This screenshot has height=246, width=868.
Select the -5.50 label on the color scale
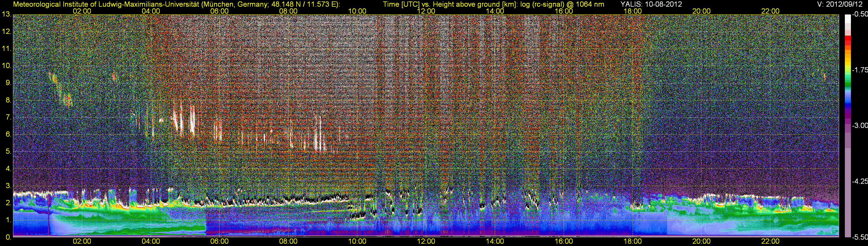coord(860,237)
